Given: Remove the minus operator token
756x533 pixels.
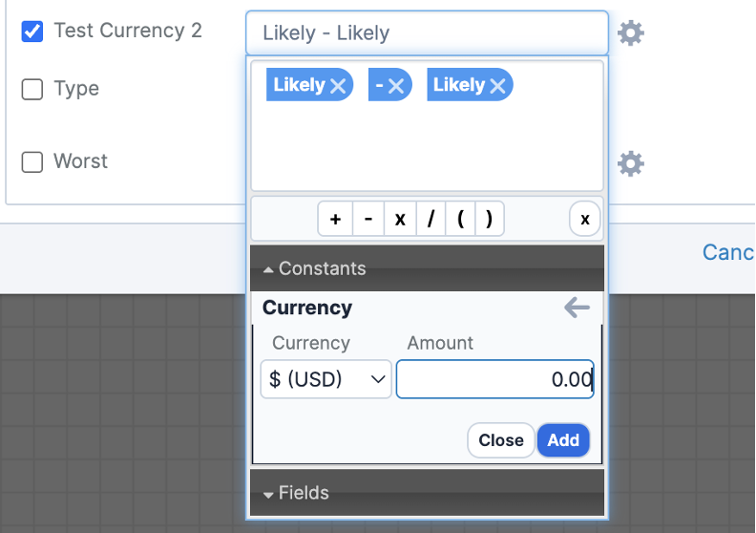Looking at the screenshot, I should 396,86.
